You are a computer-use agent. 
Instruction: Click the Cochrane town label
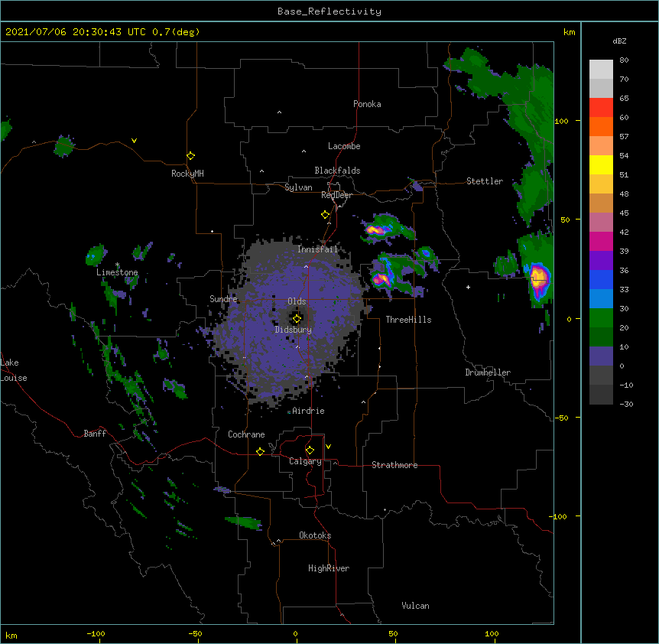click(246, 434)
